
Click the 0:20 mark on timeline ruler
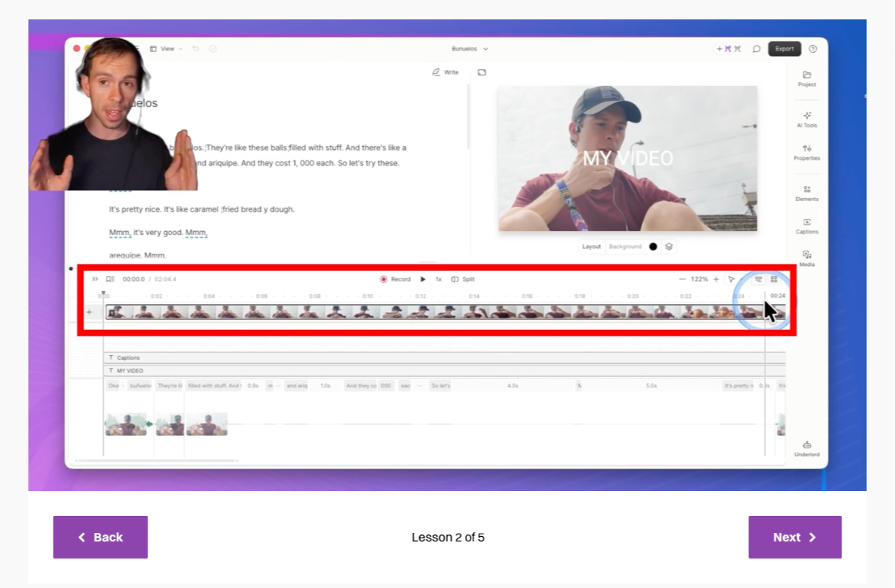[x=633, y=296]
